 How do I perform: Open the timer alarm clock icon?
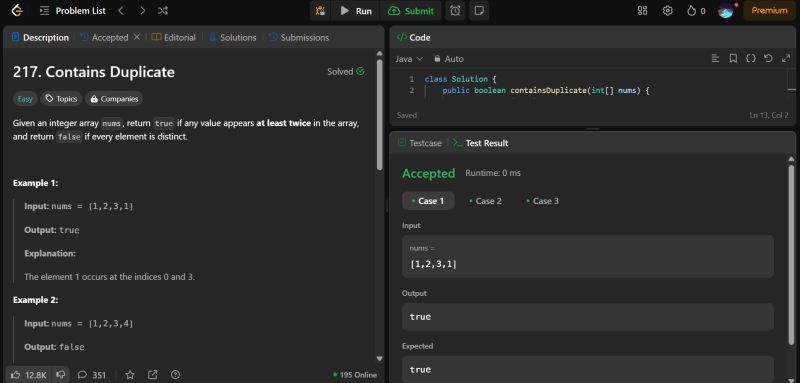point(455,11)
